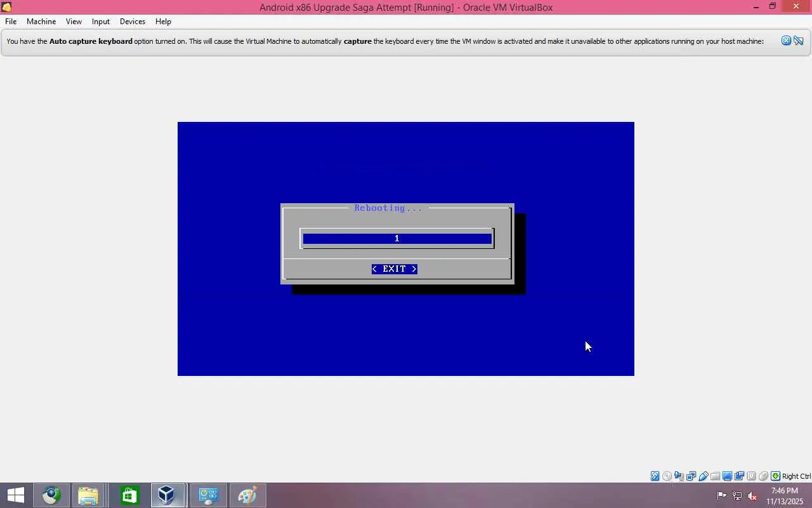This screenshot has width=812, height=508.
Task: Dismiss the auto capture keyboard notification
Action: coord(786,41)
